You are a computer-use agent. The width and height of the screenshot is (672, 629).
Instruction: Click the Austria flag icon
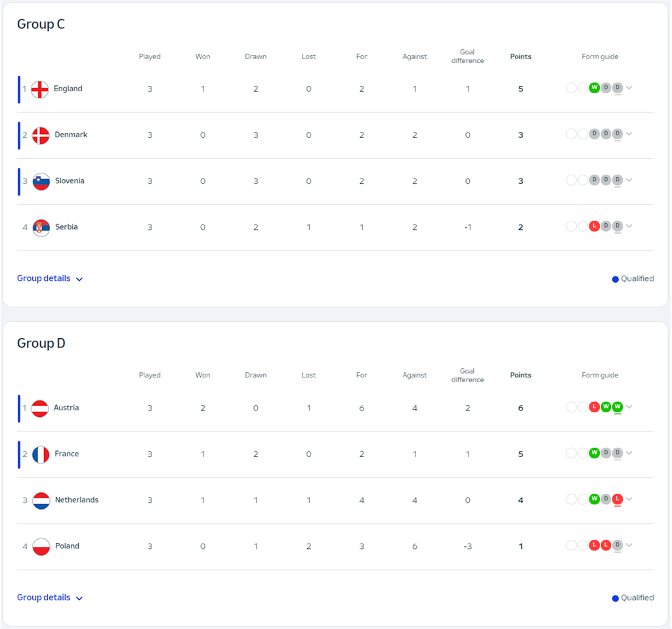pyautogui.click(x=40, y=408)
